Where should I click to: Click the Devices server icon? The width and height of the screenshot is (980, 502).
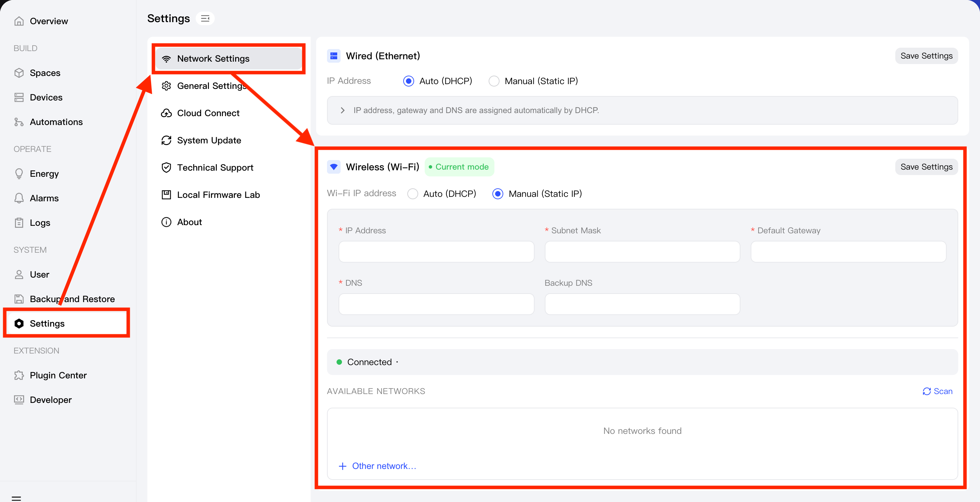[x=19, y=97]
